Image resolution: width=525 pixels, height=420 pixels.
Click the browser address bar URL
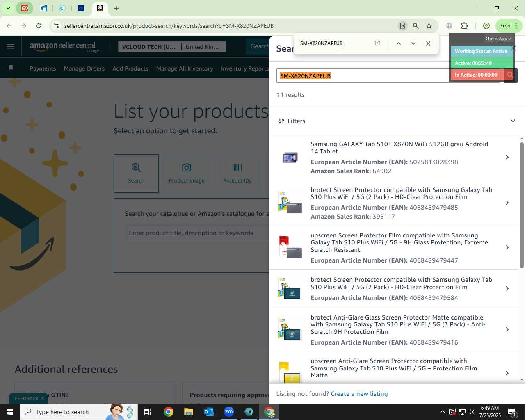tap(169, 26)
